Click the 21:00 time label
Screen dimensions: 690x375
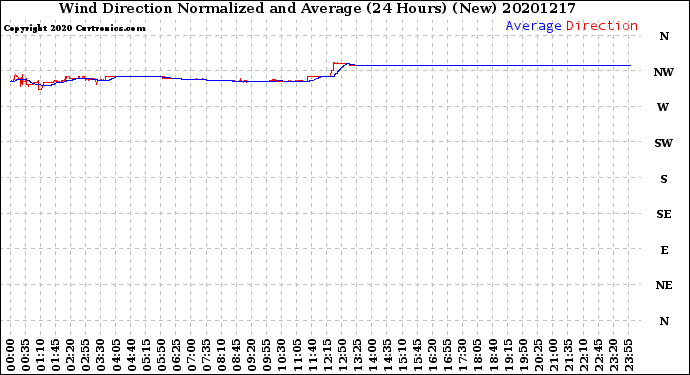point(554,355)
